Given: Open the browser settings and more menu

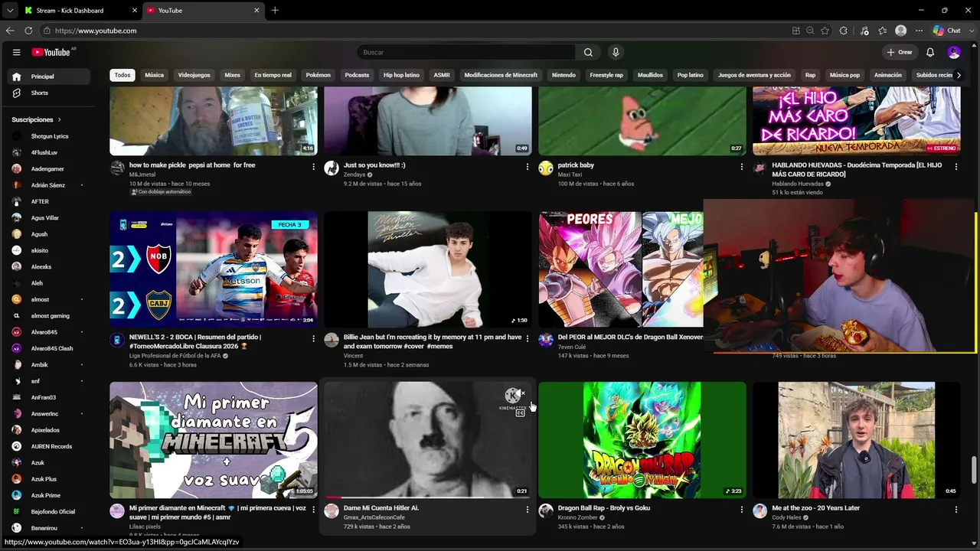Looking at the screenshot, I should pos(919,31).
